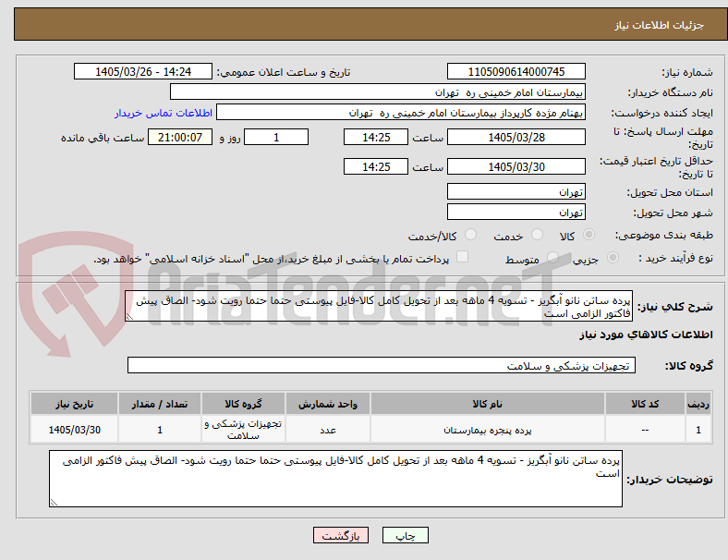Viewport: 728px width, 560px height.
Task: Click the استان محل تحویل field تهران
Action: pos(516,191)
